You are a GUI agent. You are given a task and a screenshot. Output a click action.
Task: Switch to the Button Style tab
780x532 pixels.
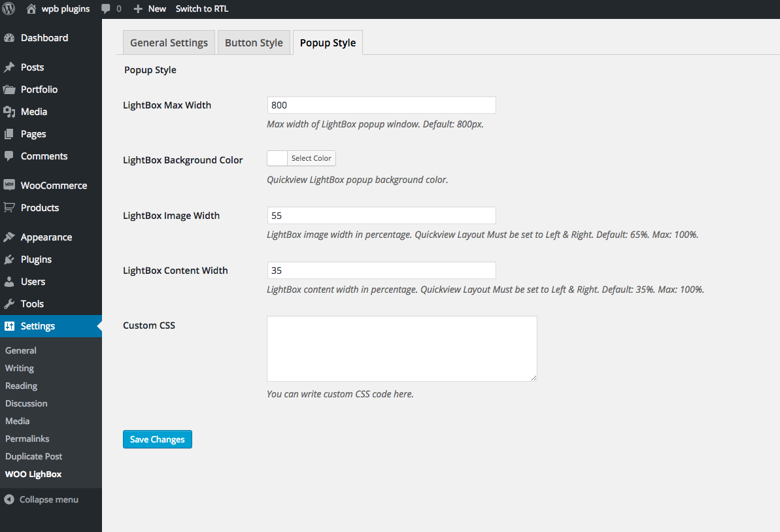pyautogui.click(x=254, y=43)
